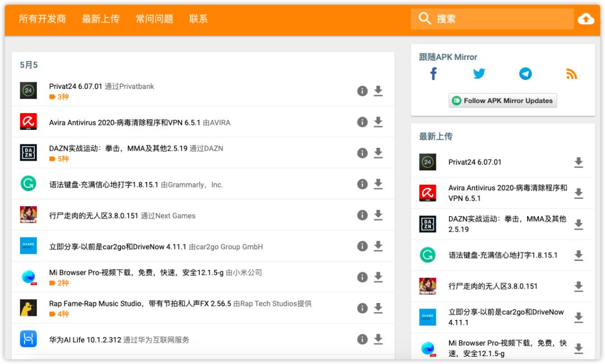This screenshot has height=364, width=605.
Task: Click the download icon next to Privat24
Action: tap(378, 91)
